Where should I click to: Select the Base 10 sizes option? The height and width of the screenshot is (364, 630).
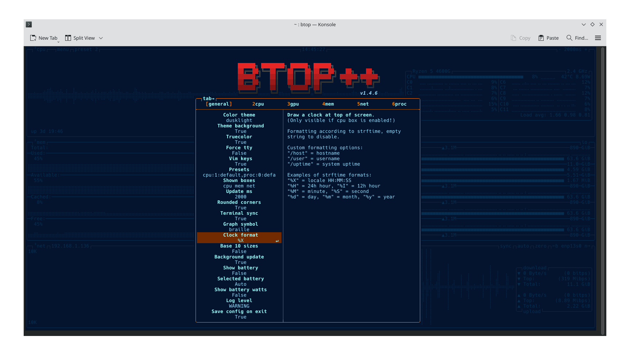[239, 246]
